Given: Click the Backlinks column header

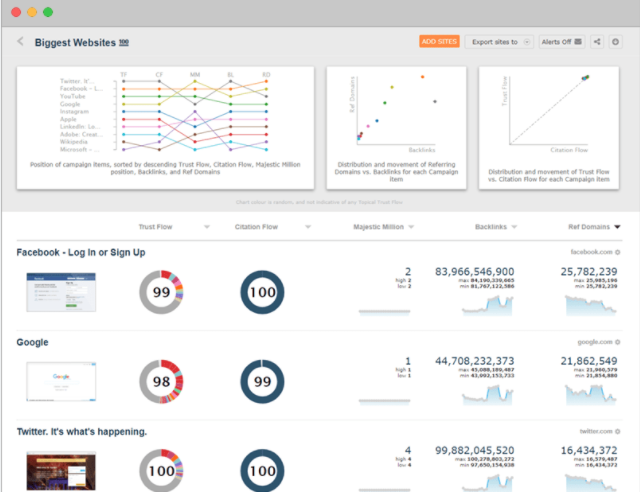Looking at the screenshot, I should pyautogui.click(x=491, y=227).
